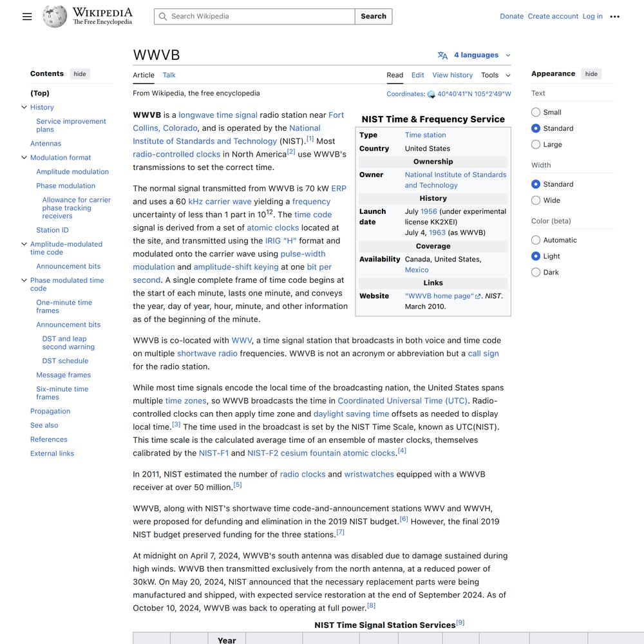The width and height of the screenshot is (644, 644).
Task: Collapse the History section in contents
Action: click(x=24, y=107)
